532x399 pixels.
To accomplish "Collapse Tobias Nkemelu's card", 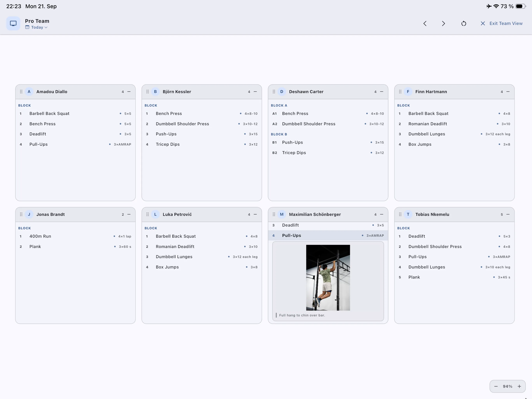I will click(508, 215).
